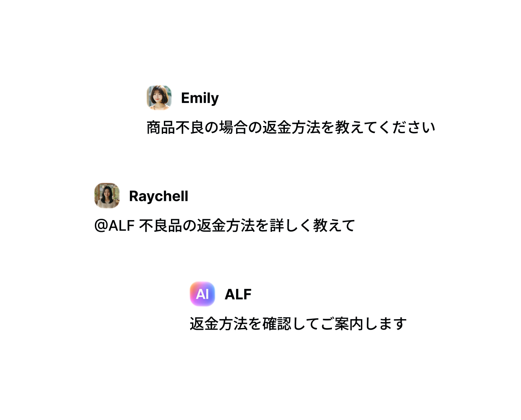This screenshot has width=521, height=420.
Task: Click 不良品 in Raychell's message
Action: point(161,226)
